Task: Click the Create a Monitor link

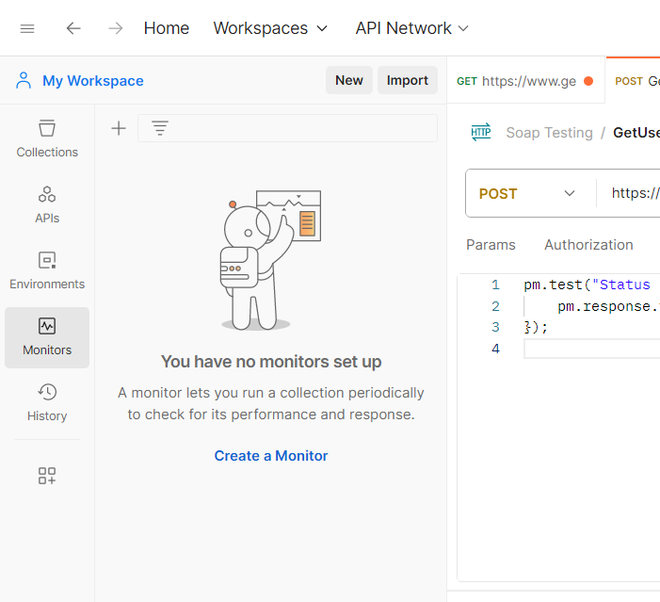Action: tap(271, 456)
